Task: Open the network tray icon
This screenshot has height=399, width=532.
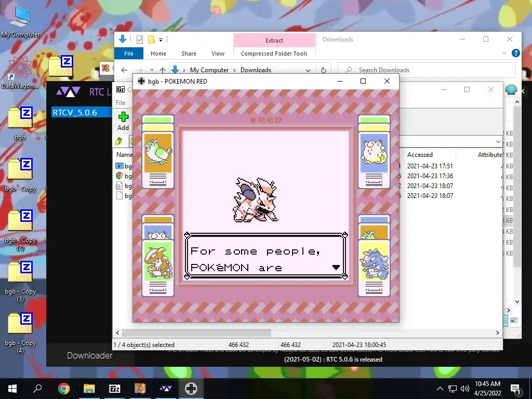Action: click(453, 389)
